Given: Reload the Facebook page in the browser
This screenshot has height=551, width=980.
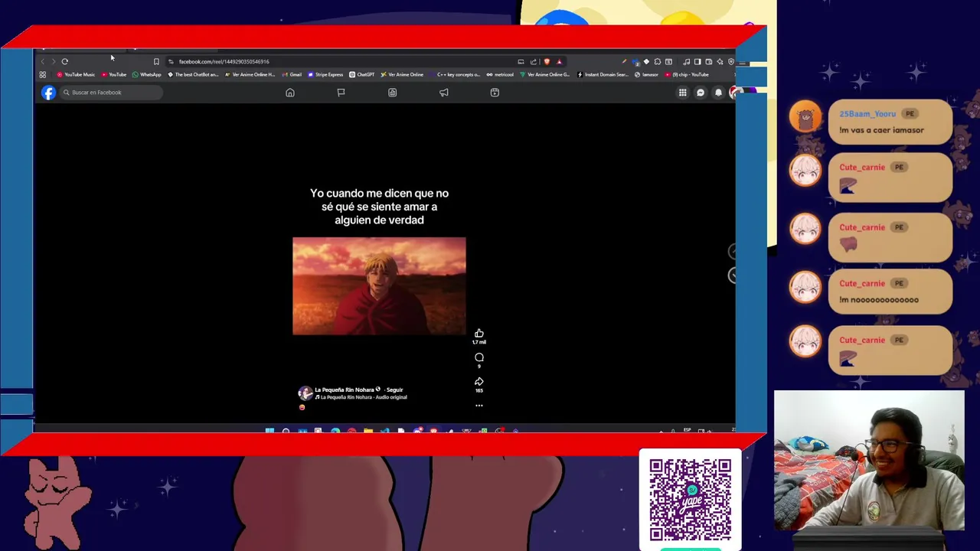Looking at the screenshot, I should (x=65, y=61).
